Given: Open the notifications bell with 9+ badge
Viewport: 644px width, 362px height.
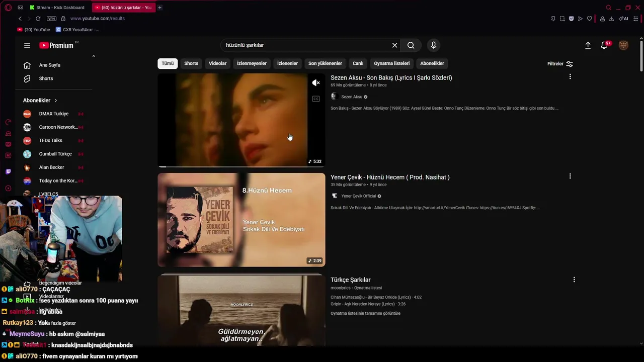Looking at the screenshot, I should coord(605,45).
